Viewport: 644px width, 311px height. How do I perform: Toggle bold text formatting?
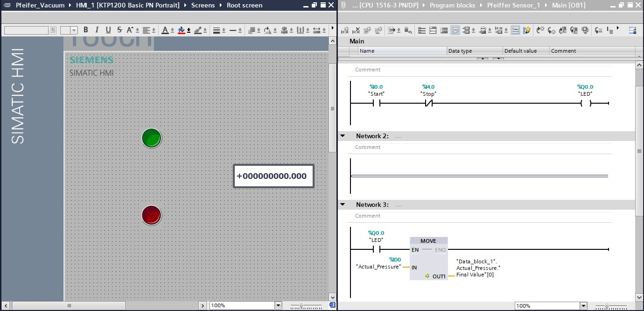click(x=85, y=30)
